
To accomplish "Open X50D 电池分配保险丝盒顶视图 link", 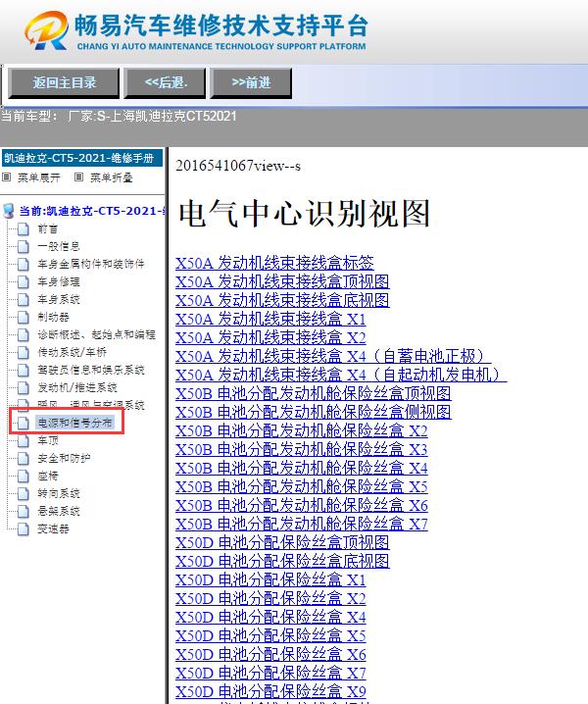I will coord(282,542).
